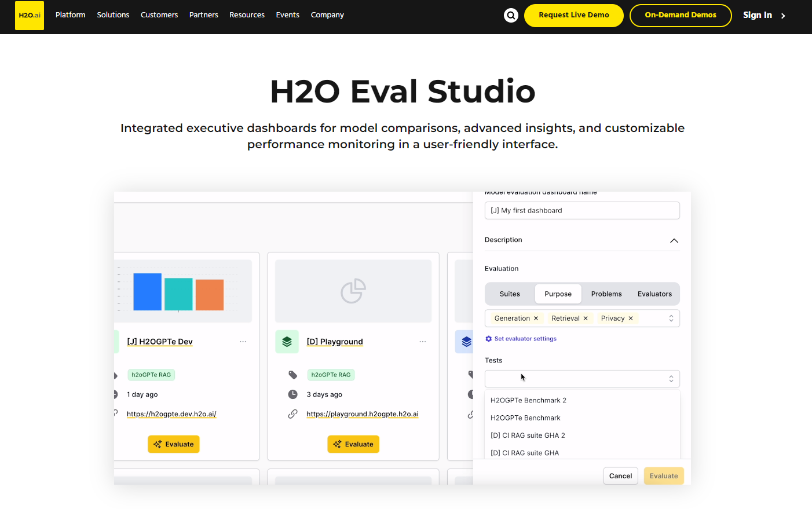Click the gear icon beside Set evaluator settings
Screen dimensions: 812x509
pos(488,339)
